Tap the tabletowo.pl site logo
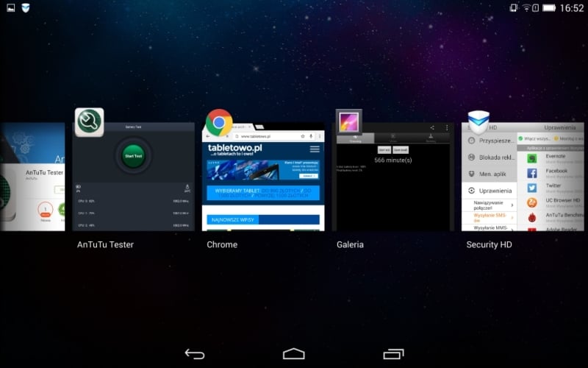588x368 pixels. [x=235, y=149]
